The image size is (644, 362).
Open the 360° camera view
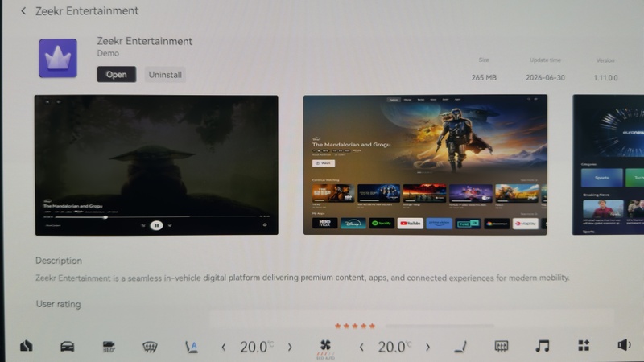click(109, 347)
